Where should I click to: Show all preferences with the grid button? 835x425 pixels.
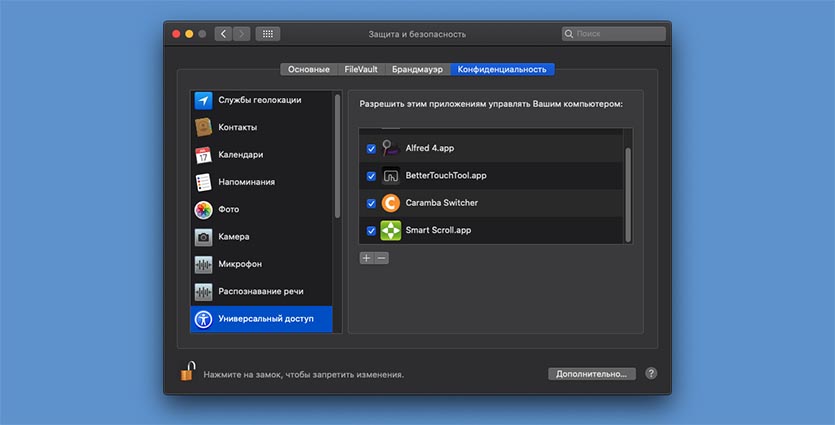pos(267,34)
